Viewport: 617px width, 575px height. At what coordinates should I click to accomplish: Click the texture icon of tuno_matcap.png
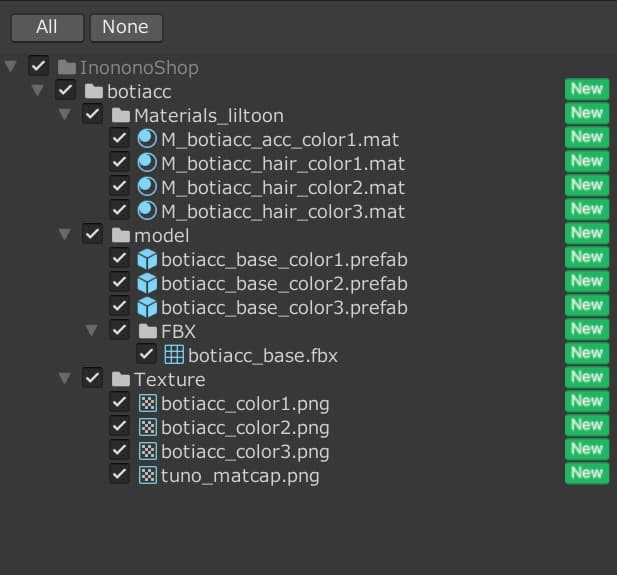click(147, 475)
